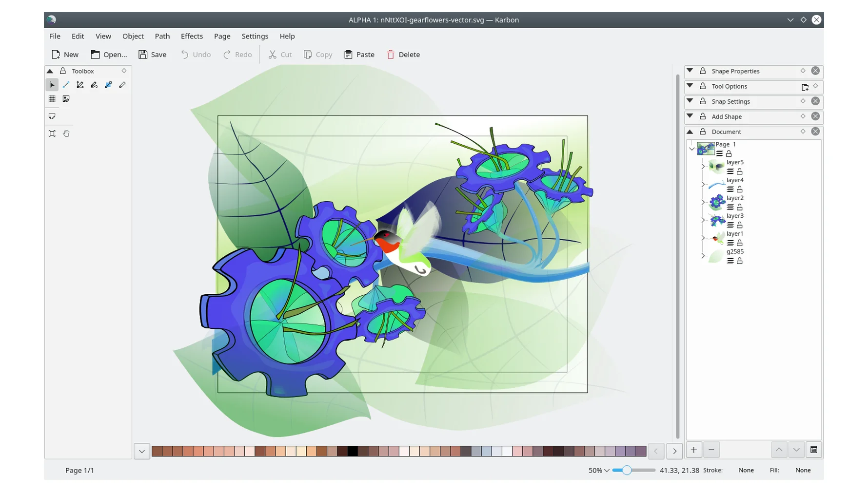868x493 pixels.
Task: Click the Delete toolbar icon
Action: pos(391,55)
